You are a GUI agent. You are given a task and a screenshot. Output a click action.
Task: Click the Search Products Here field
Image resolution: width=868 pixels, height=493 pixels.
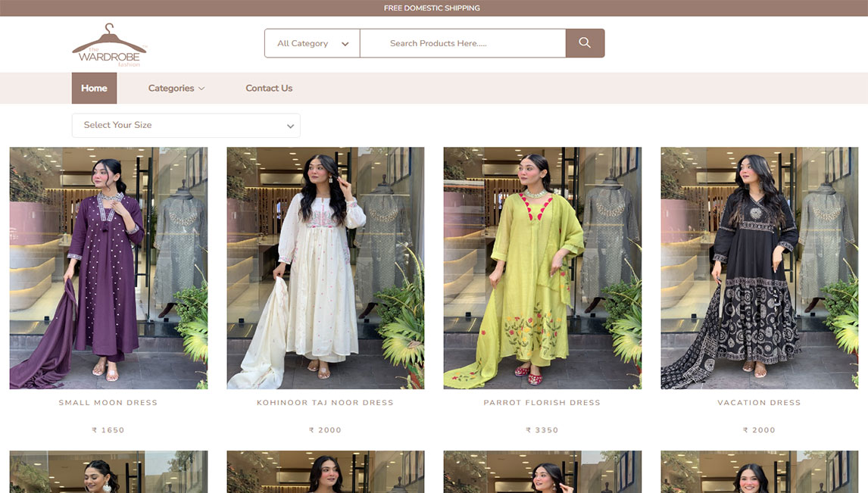[x=462, y=43]
